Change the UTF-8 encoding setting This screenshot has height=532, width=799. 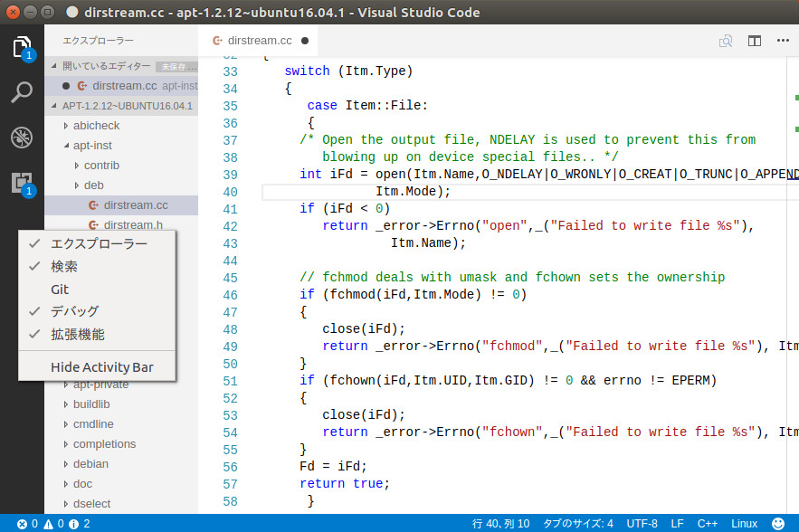[642, 524]
